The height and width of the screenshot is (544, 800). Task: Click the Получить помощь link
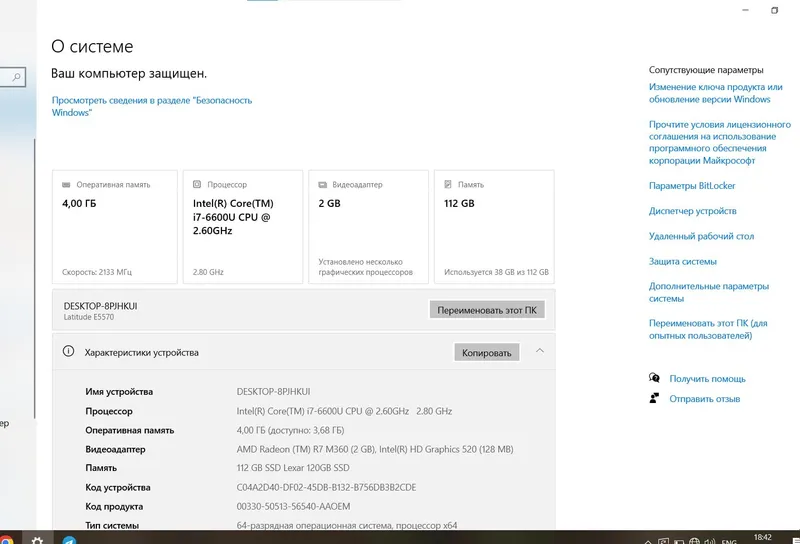707,379
